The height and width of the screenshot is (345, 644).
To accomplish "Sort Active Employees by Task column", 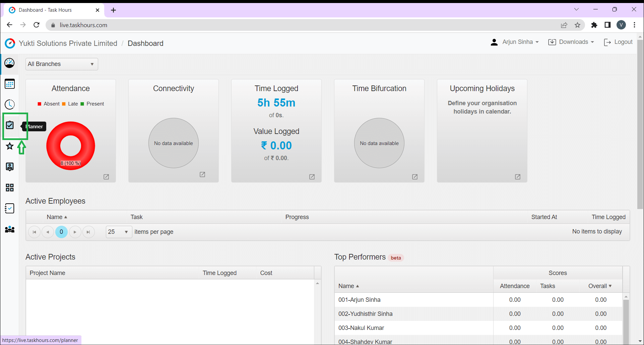I will [x=137, y=217].
